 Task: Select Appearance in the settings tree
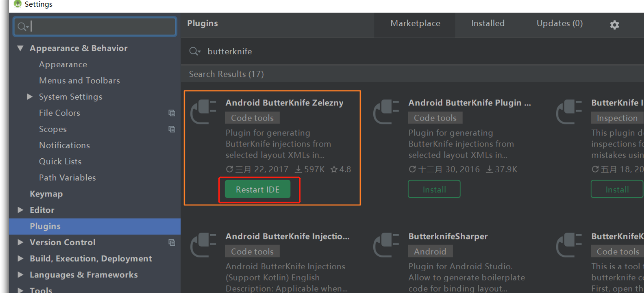63,64
